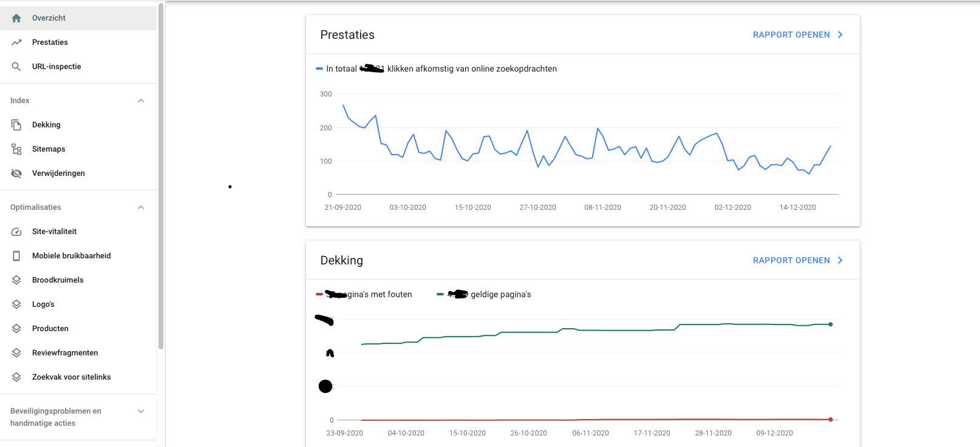Click the Site-vitaliteit gauge icon

coord(16,232)
